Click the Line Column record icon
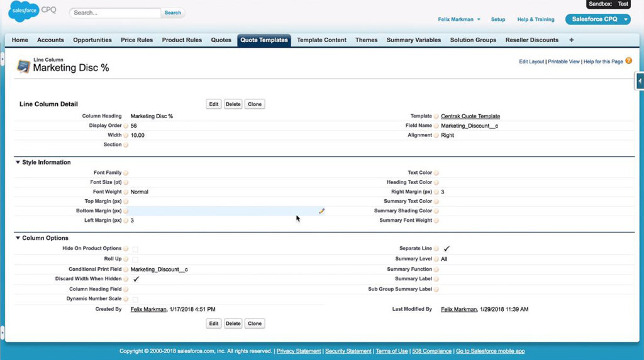The height and width of the screenshot is (360, 644). pos(23,66)
